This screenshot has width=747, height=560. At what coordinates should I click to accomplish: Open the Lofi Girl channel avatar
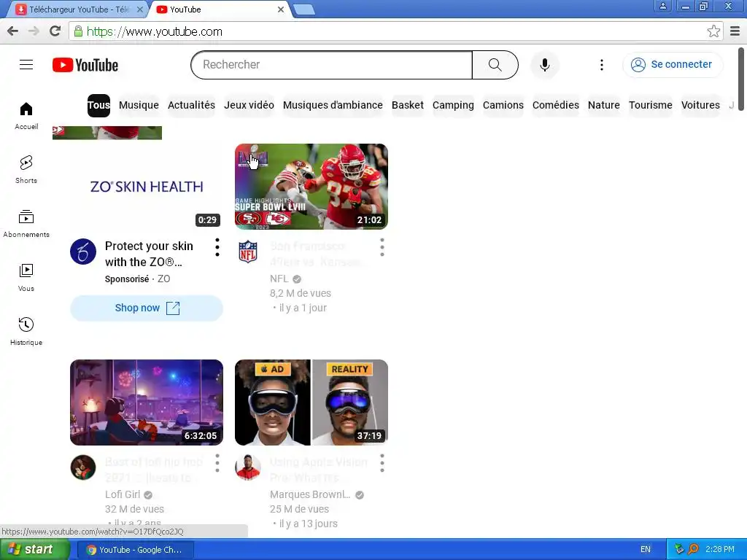pos(83,467)
